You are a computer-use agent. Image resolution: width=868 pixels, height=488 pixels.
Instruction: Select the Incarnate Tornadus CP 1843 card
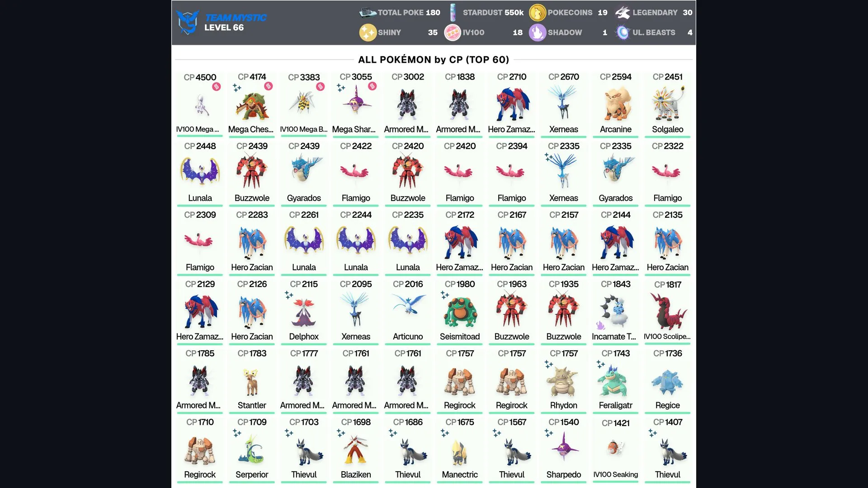[x=616, y=311]
